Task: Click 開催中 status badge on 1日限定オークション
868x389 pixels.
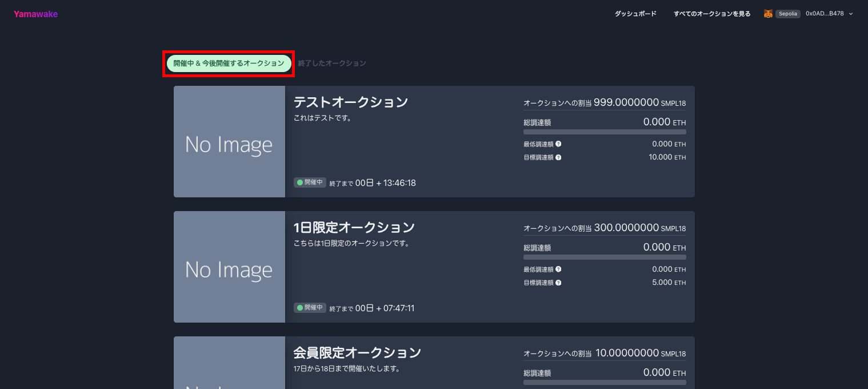Action: pos(310,308)
